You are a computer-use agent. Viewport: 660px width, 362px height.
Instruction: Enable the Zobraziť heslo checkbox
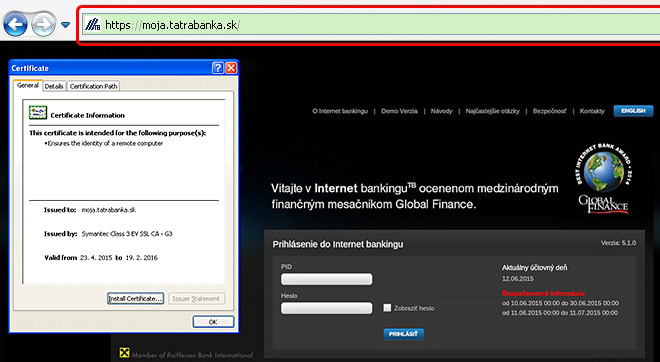pos(387,308)
